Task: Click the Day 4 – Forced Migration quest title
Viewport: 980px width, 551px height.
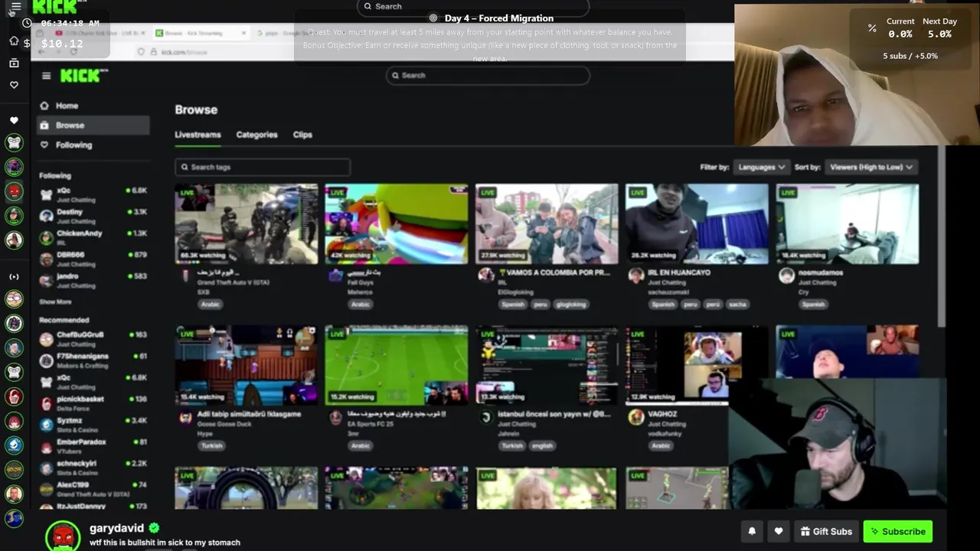Action: tap(499, 18)
